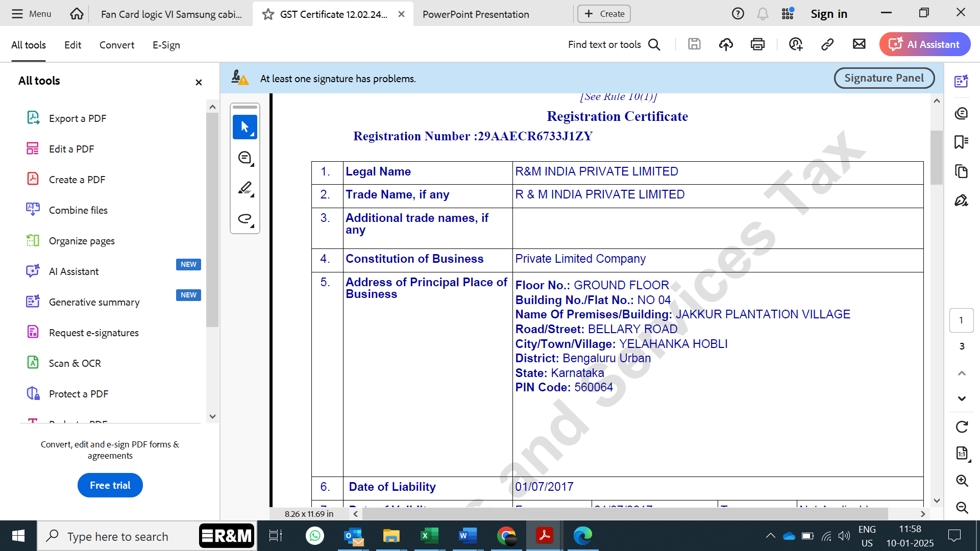Click the send by email icon

[859, 44]
